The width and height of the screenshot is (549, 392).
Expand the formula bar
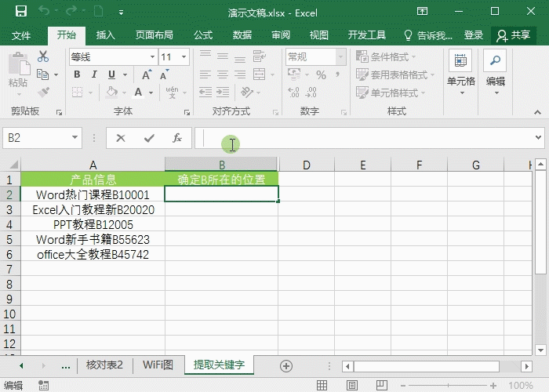[x=539, y=137]
